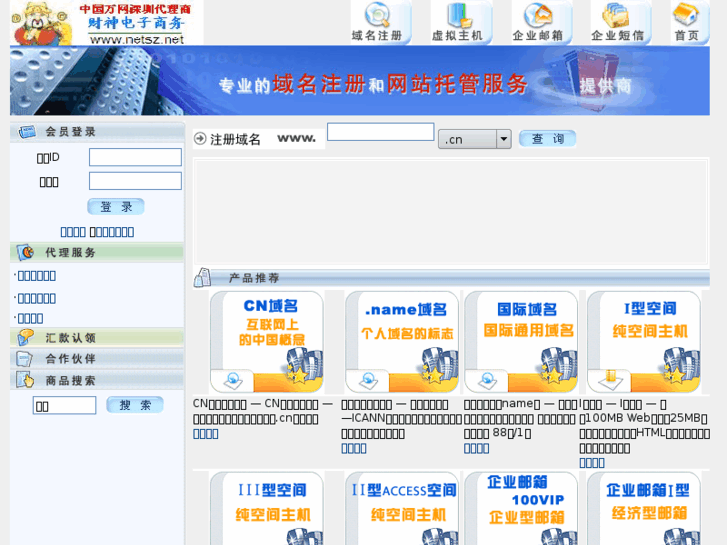Screen dimensions: 727x545
Task: Click the 财神电子商务 site logo
Action: (x=107, y=23)
